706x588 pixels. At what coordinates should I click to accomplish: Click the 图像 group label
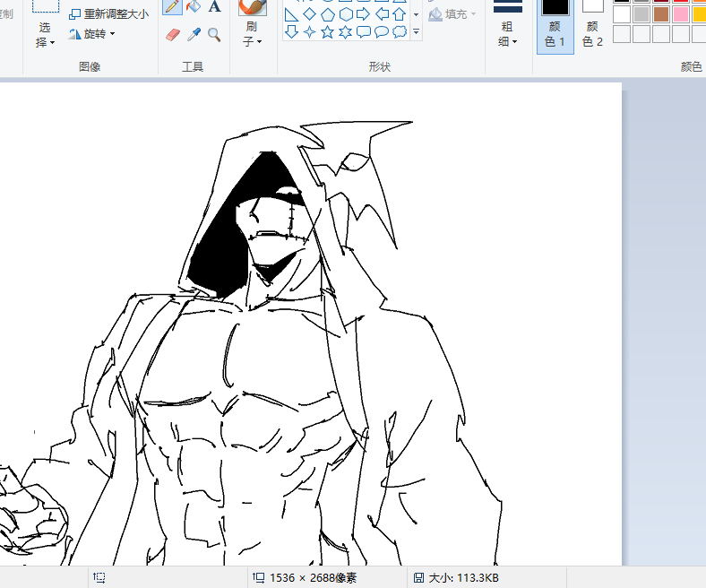pyautogui.click(x=90, y=67)
